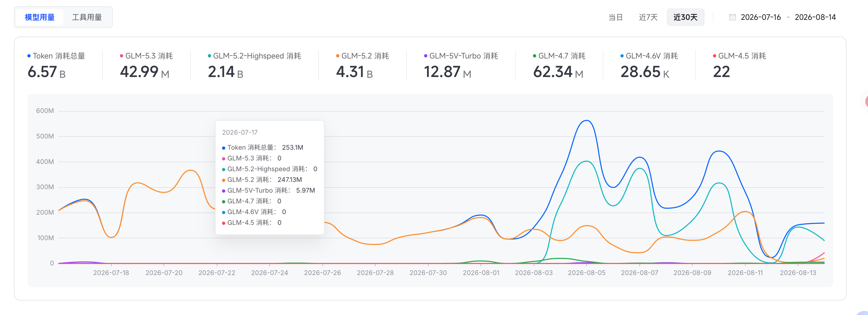Click the GLM-5.2-Highspeed 消耗 row inside the tooltip
The width and height of the screenshot is (868, 315).
coord(270,169)
